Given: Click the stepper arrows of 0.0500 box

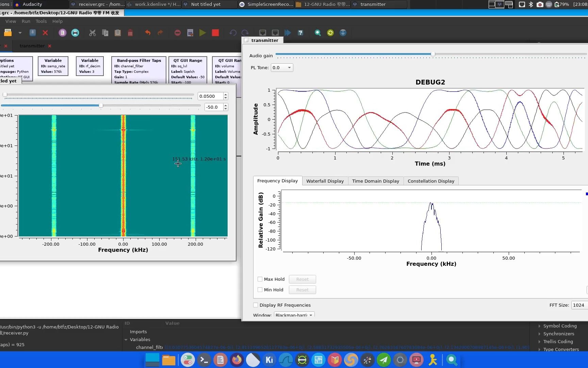Looking at the screenshot, I should (226, 96).
